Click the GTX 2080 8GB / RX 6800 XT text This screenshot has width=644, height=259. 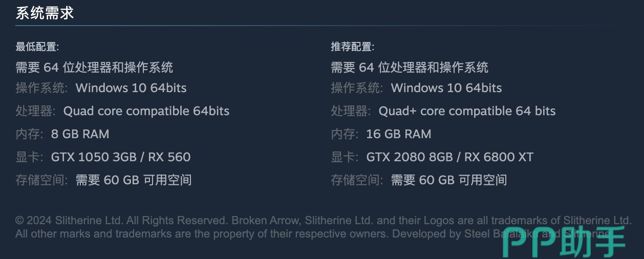[x=450, y=157]
